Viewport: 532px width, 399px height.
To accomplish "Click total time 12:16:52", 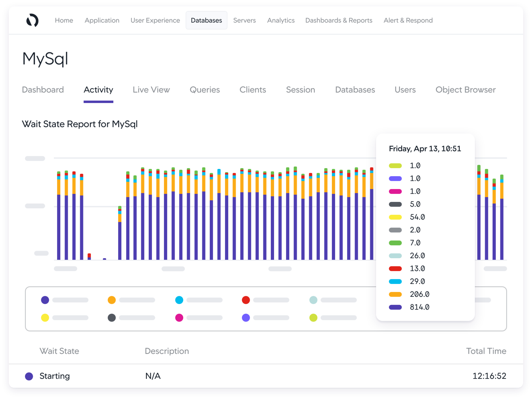I will tap(489, 376).
